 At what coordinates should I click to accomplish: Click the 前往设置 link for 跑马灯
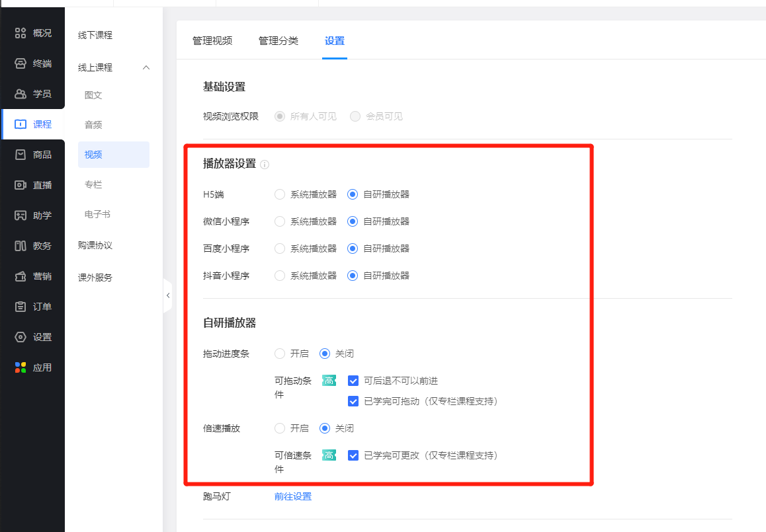293,496
